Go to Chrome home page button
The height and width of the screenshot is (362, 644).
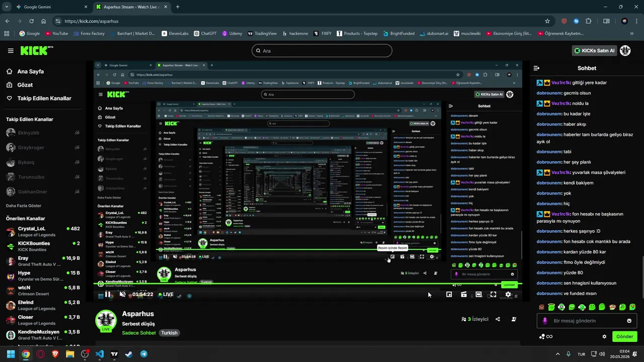click(x=44, y=21)
